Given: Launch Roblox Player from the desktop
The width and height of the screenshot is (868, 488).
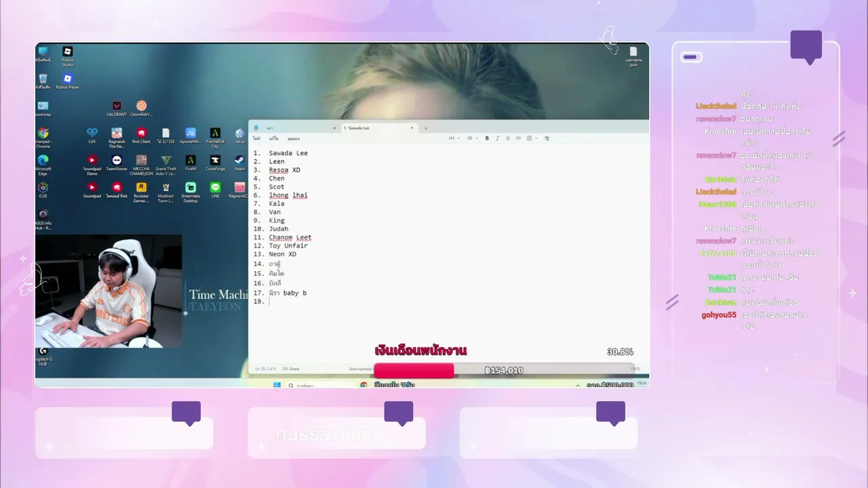Looking at the screenshot, I should [68, 82].
